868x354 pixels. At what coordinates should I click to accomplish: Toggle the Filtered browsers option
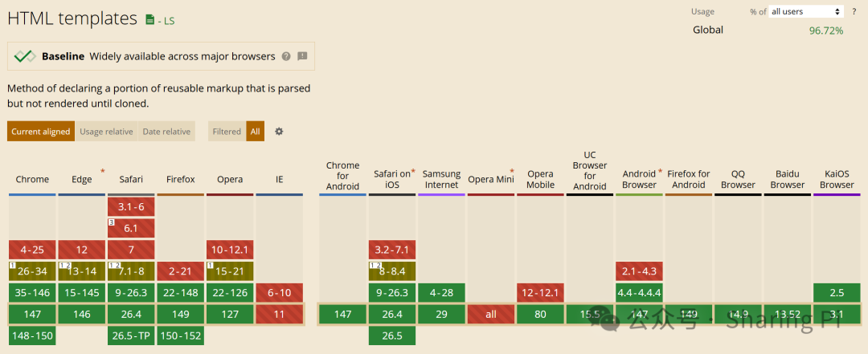(x=227, y=132)
